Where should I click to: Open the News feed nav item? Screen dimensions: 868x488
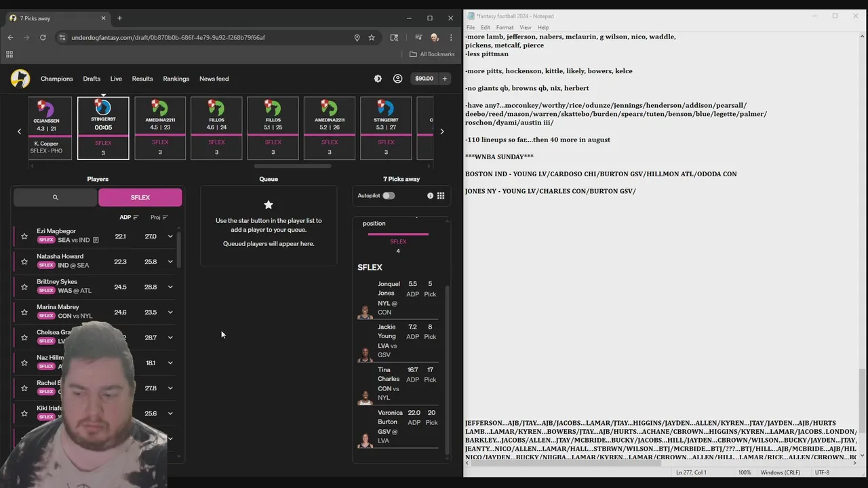click(x=214, y=79)
